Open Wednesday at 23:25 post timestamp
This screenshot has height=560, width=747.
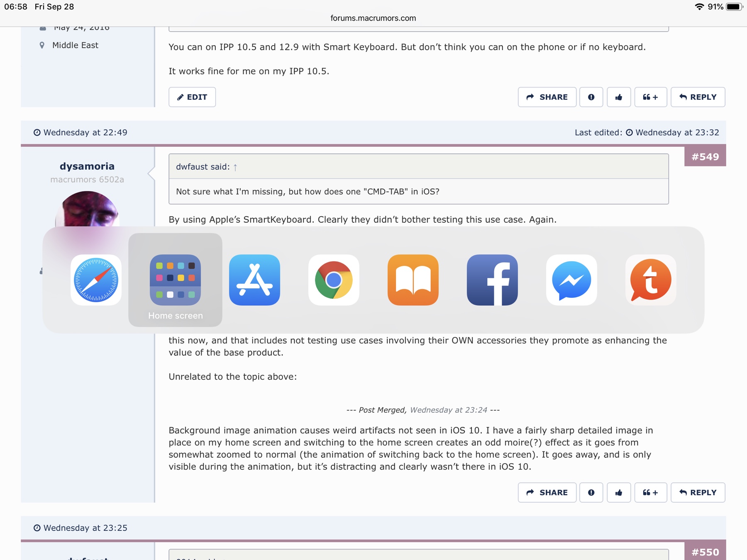pos(85,528)
